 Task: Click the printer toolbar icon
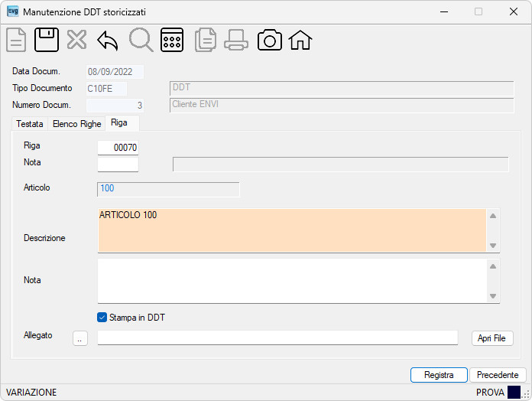click(x=236, y=40)
